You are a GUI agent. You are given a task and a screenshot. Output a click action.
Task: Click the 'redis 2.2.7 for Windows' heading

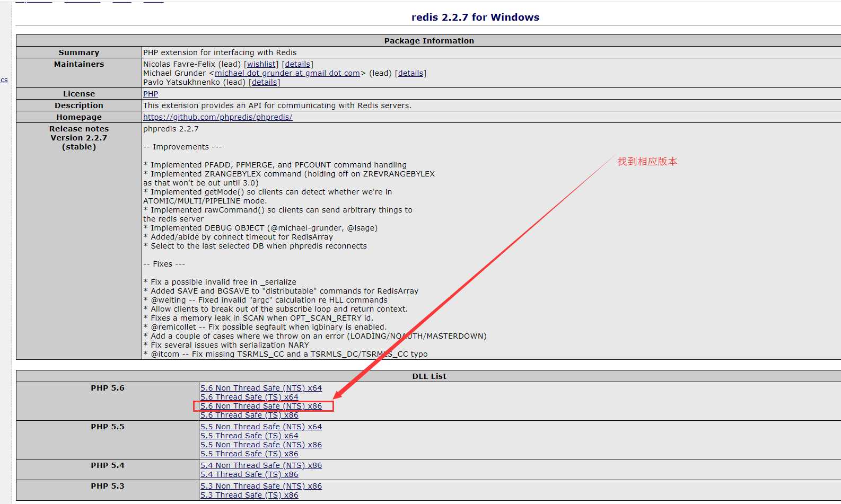(x=475, y=17)
